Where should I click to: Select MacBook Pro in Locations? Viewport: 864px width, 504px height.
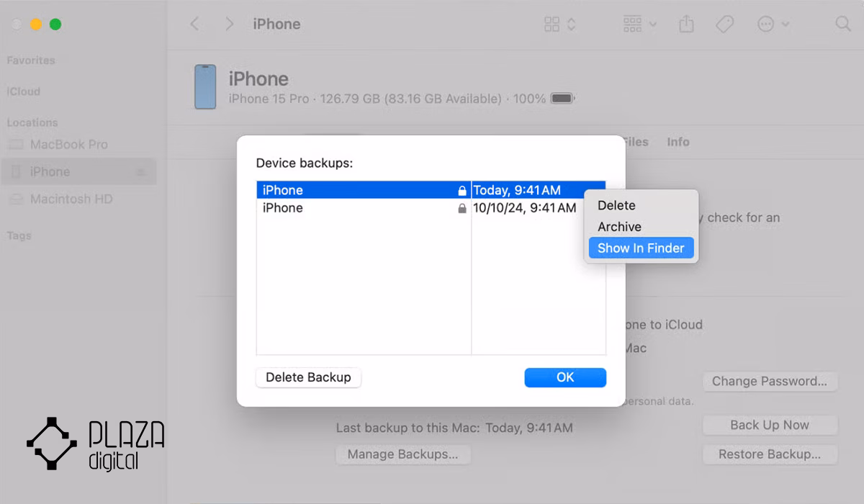[68, 144]
